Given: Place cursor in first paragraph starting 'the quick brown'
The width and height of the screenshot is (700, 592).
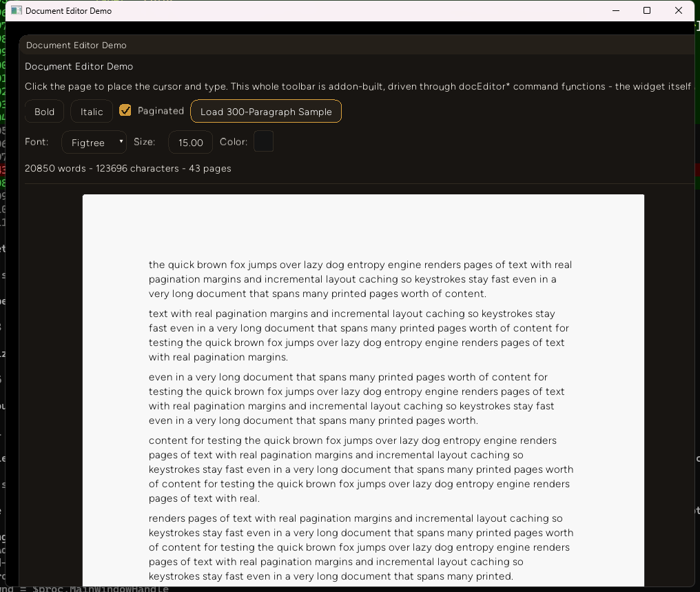Looking at the screenshot, I should [x=360, y=279].
